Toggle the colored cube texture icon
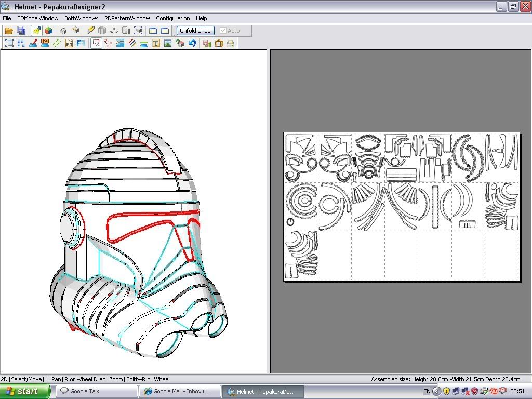Viewport: 532px width, 399px height. tap(48, 31)
